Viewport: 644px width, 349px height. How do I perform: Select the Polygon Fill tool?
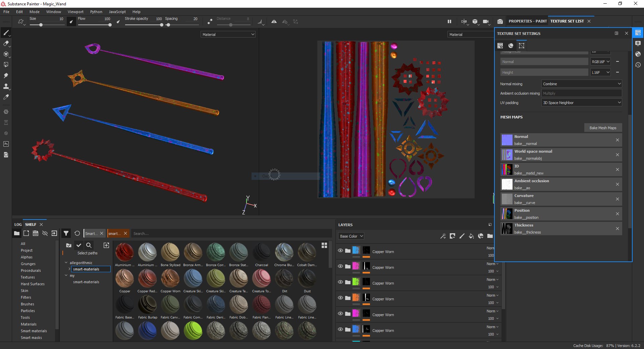click(6, 65)
